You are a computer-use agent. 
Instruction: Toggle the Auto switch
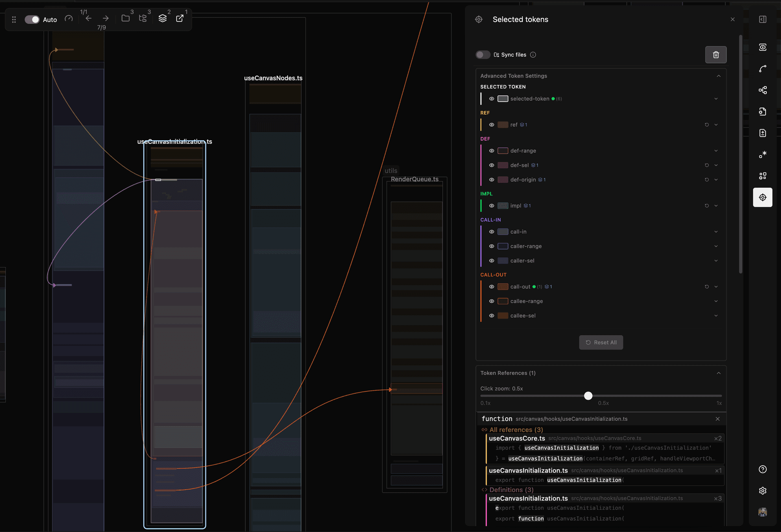click(32, 20)
